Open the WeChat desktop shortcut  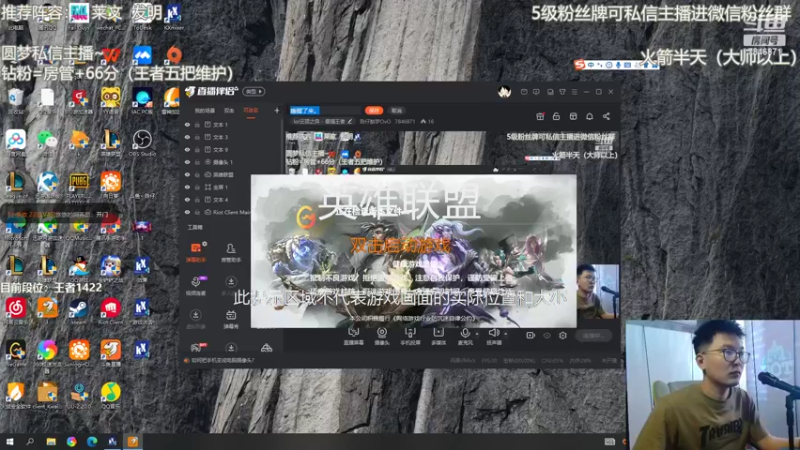47,143
